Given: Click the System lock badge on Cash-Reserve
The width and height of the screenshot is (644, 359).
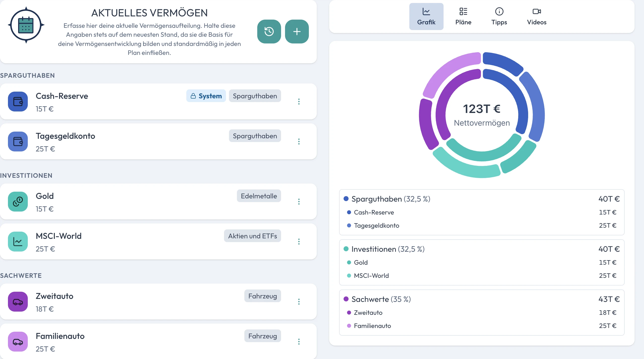Looking at the screenshot, I should [206, 96].
